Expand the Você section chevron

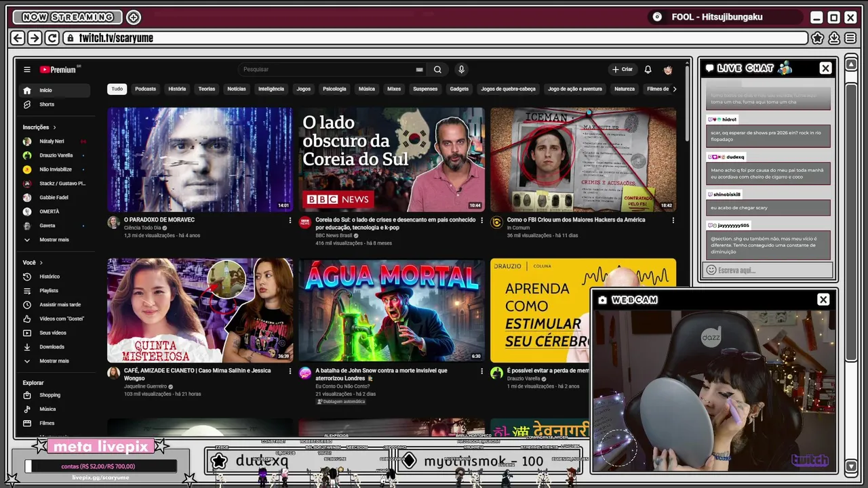point(41,262)
